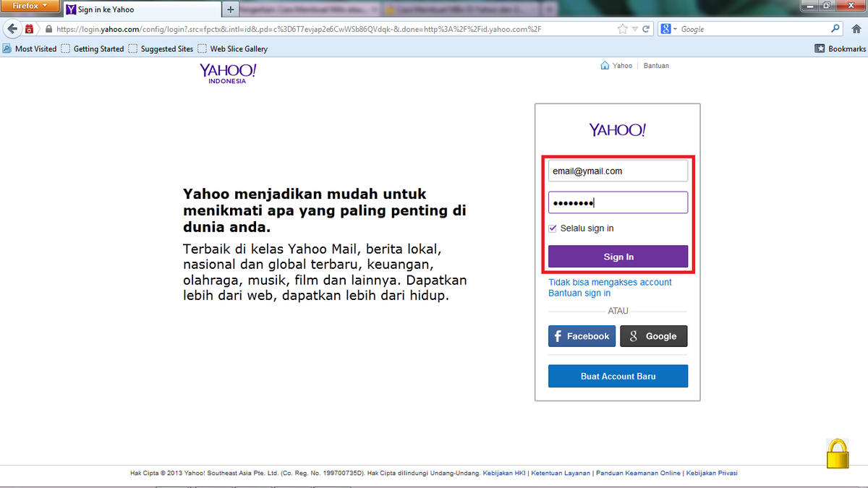Open Bantuan sign in link

pos(579,293)
